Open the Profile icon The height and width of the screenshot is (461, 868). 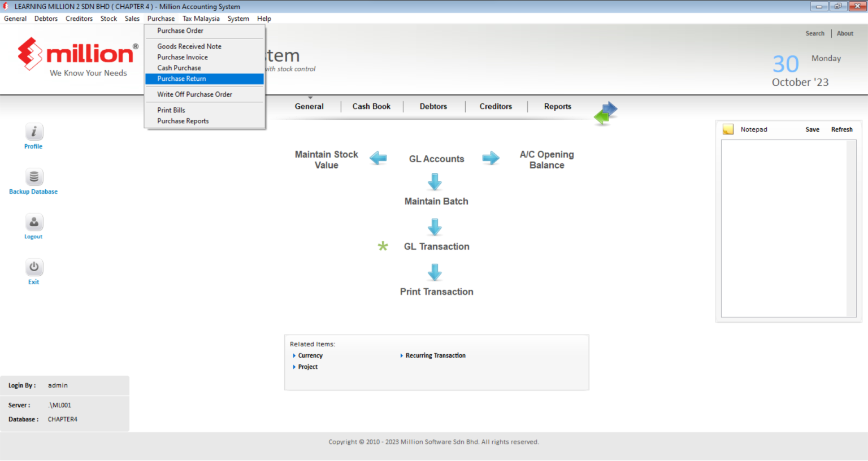pyautogui.click(x=34, y=132)
